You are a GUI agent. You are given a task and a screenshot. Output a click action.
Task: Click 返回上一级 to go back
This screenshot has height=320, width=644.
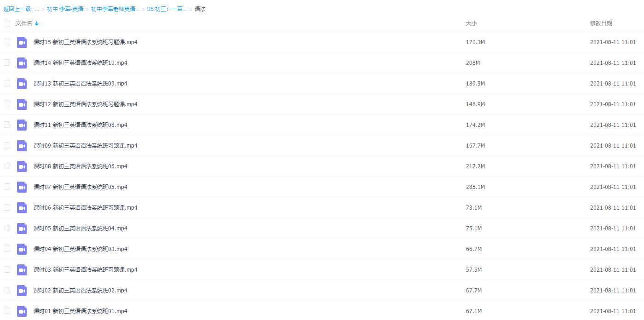coord(17,9)
